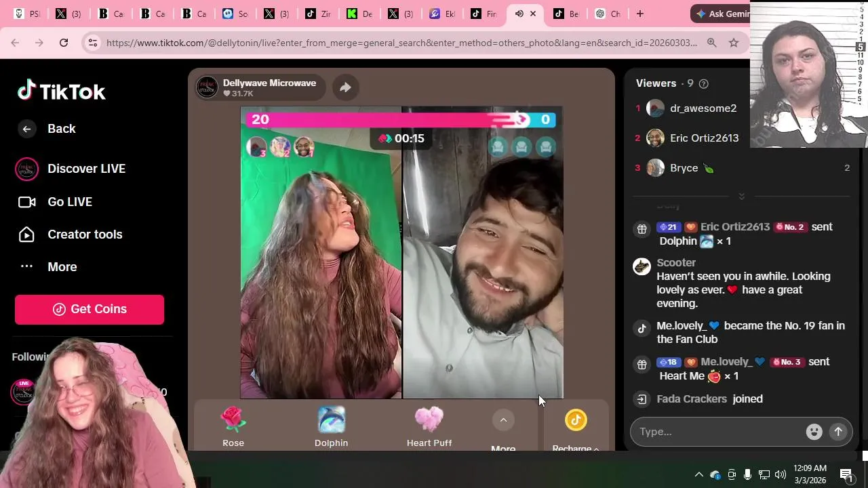Mute the tab with its speaker icon
This screenshot has height=488, width=868.
(x=519, y=14)
